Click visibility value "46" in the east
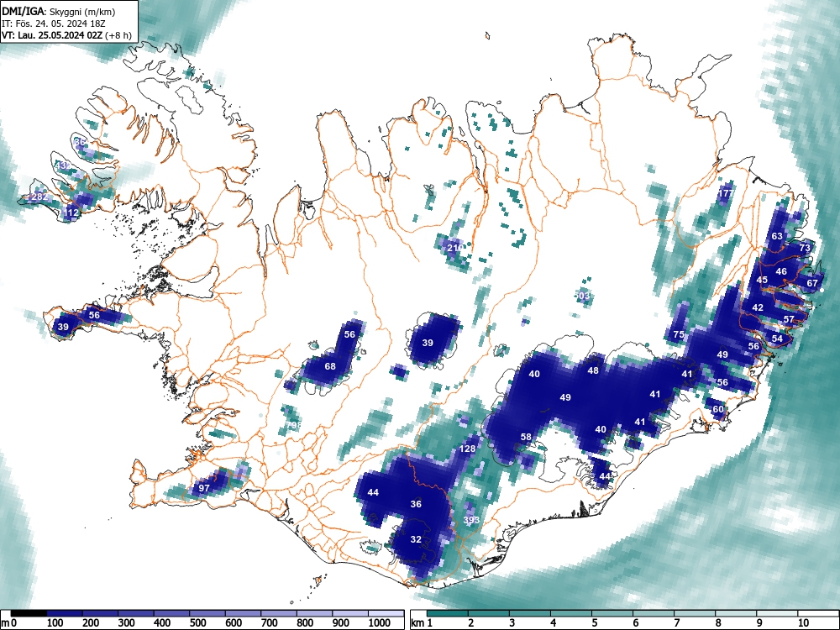Viewport: 840px width, 630px height. click(x=781, y=271)
